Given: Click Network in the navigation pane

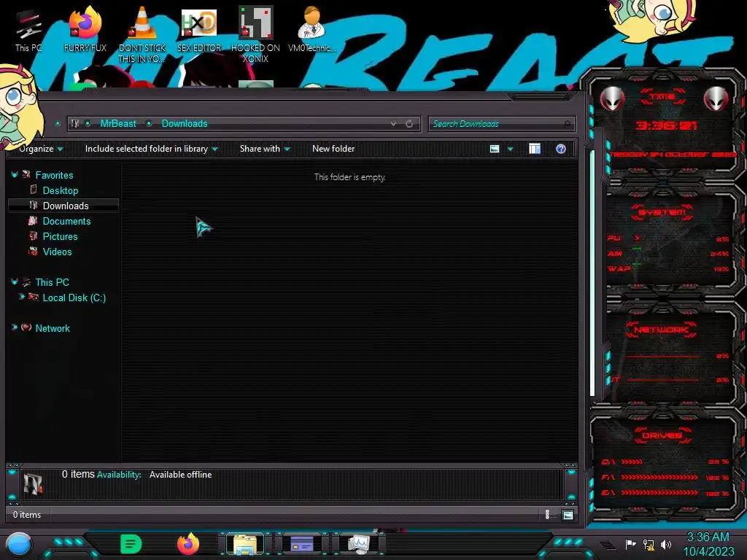Looking at the screenshot, I should 53,329.
